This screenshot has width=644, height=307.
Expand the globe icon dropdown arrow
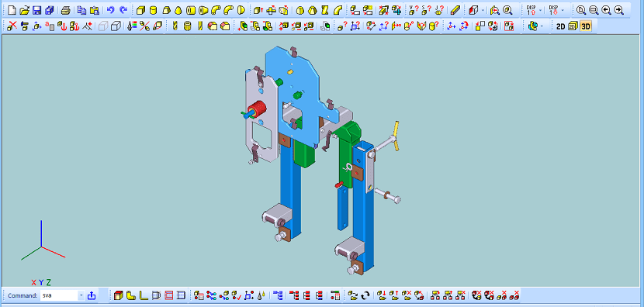(542, 26)
